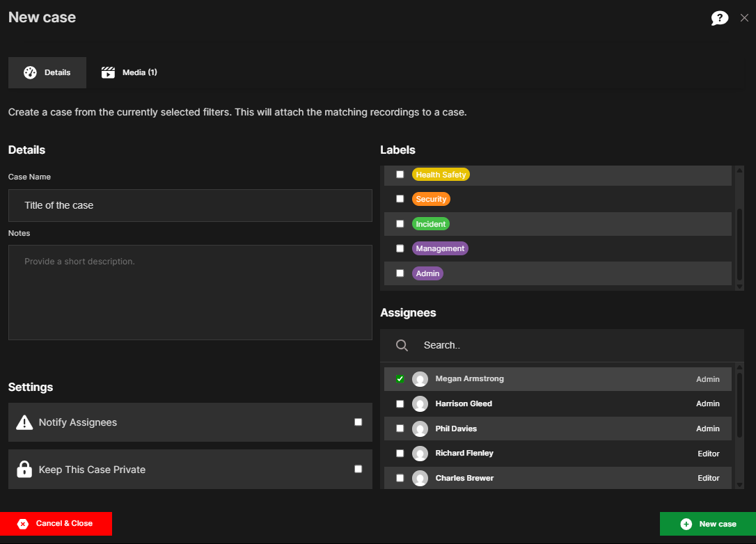Check the Health Safety label checkbox
Viewport: 756px width, 544px height.
(400, 175)
